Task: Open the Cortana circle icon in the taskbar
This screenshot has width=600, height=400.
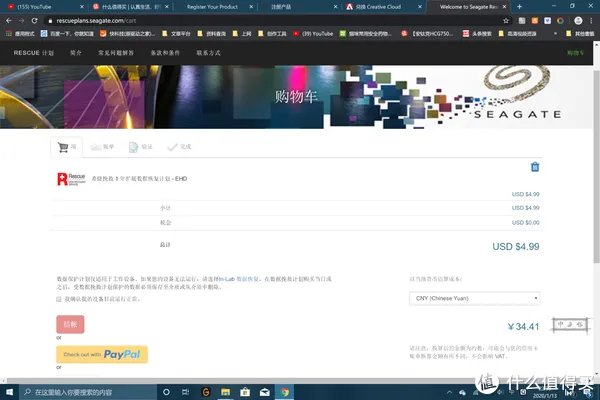Action: (x=166, y=392)
